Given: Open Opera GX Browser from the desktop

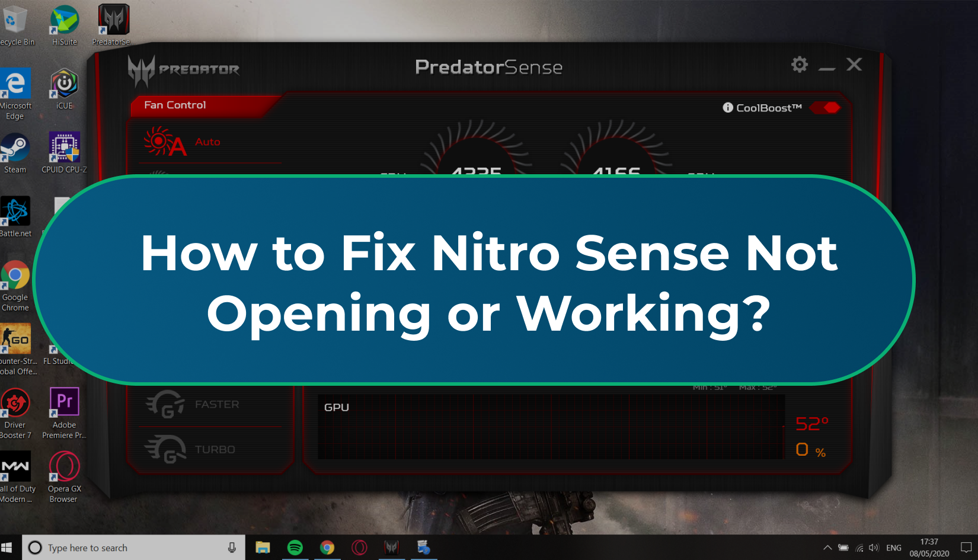Looking at the screenshot, I should click(63, 466).
